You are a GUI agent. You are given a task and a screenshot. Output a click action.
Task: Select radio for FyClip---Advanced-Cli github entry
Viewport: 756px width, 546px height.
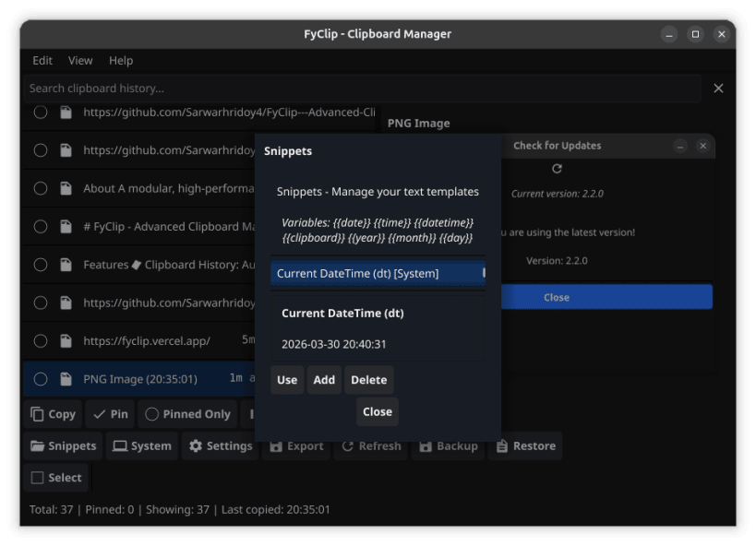click(41, 113)
